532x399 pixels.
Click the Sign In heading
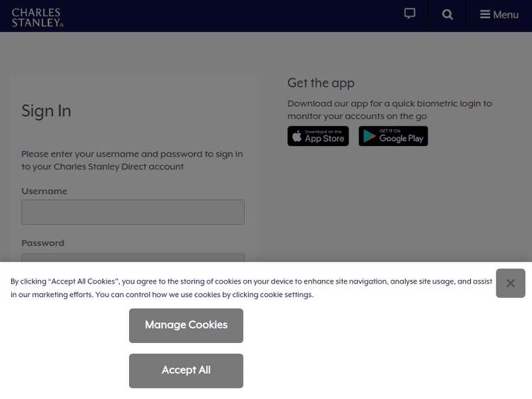point(46,111)
